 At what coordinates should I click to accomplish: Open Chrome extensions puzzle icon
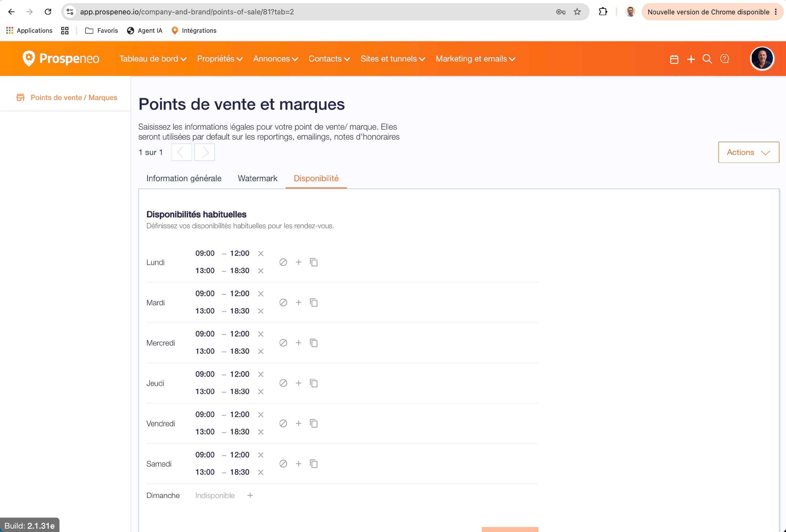(x=603, y=12)
